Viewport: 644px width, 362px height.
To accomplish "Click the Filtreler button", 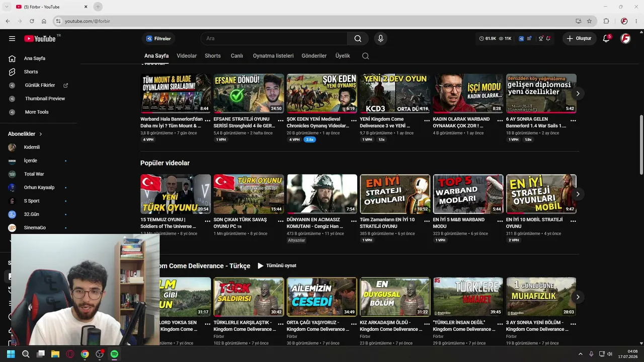I will click(159, 39).
